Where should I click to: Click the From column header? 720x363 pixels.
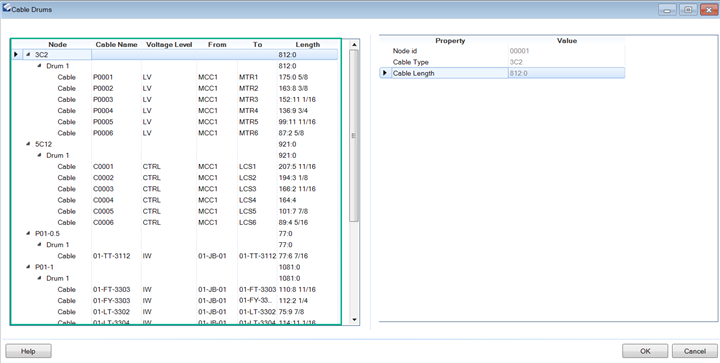[x=217, y=45]
